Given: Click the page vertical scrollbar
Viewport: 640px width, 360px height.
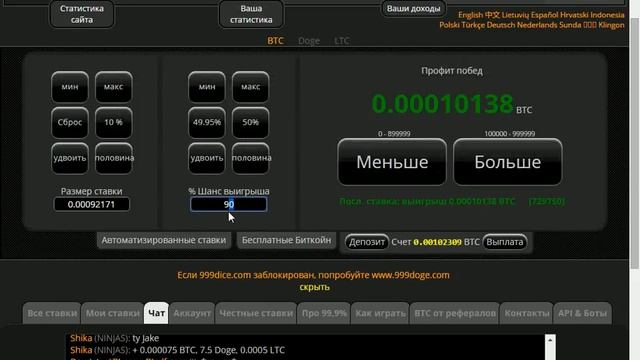Looking at the screenshot, I should 635,143.
